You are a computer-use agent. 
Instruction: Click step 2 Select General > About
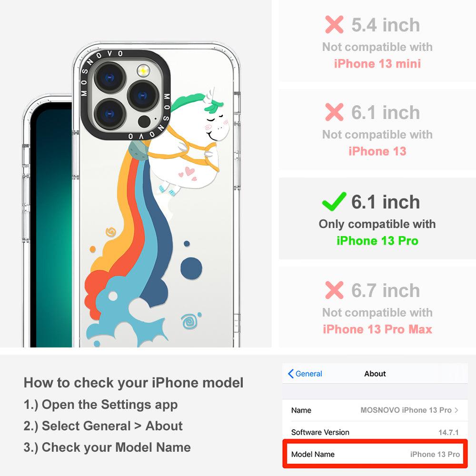point(103,426)
